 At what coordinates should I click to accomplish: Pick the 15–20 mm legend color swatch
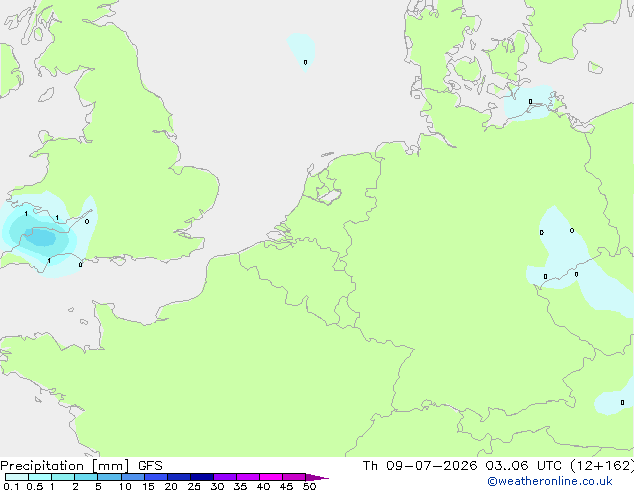pos(156,477)
